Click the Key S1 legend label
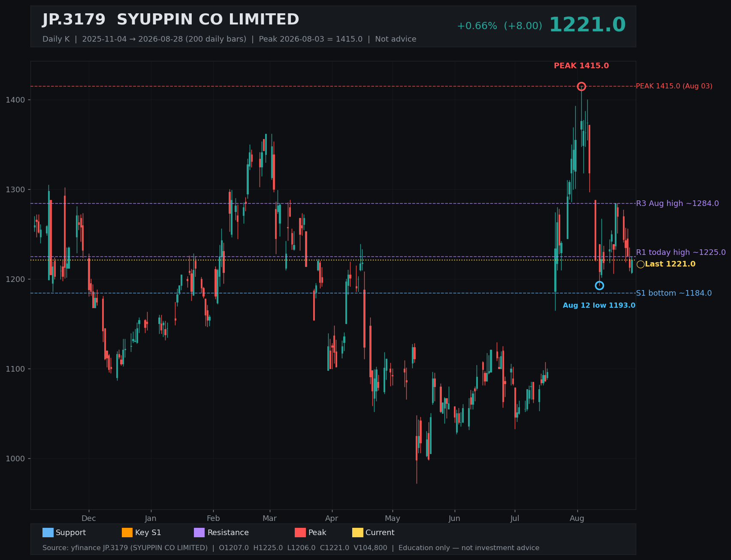The width and height of the screenshot is (731, 560). [148, 533]
